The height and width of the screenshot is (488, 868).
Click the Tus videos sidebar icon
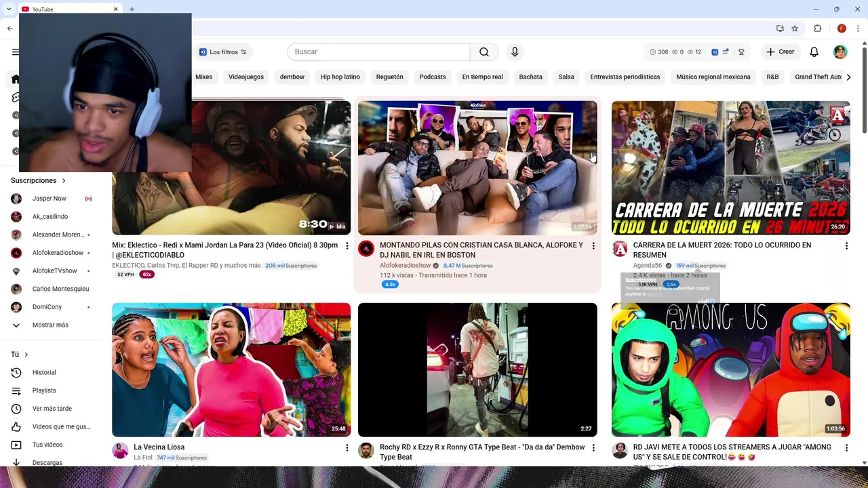point(16,445)
